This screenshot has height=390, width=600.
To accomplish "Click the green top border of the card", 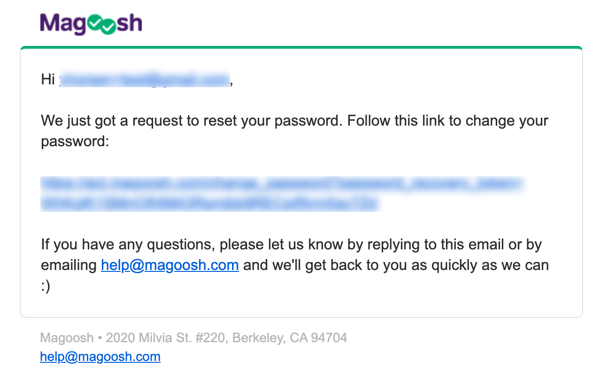I will [302, 48].
